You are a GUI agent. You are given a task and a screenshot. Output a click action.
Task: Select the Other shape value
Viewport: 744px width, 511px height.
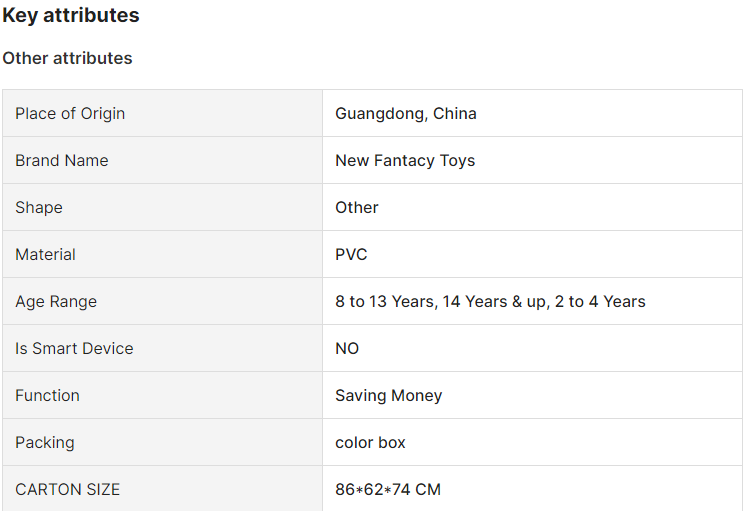point(357,208)
